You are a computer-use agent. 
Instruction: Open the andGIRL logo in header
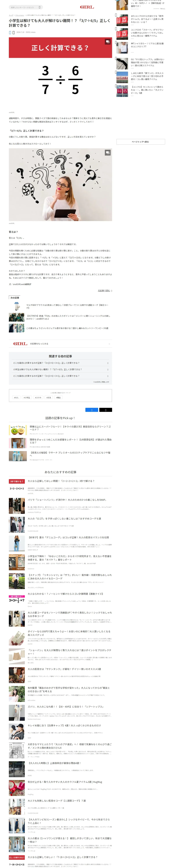87,7
